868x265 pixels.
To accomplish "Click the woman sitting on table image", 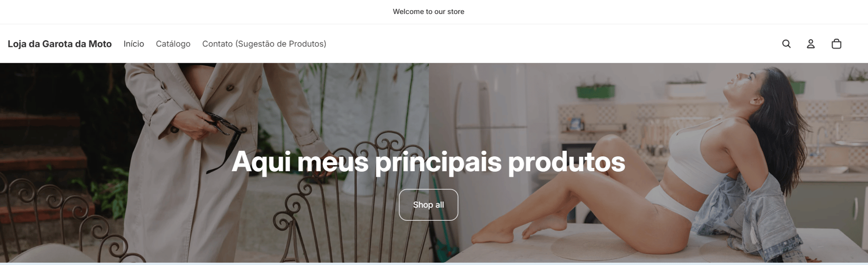I will (648, 163).
